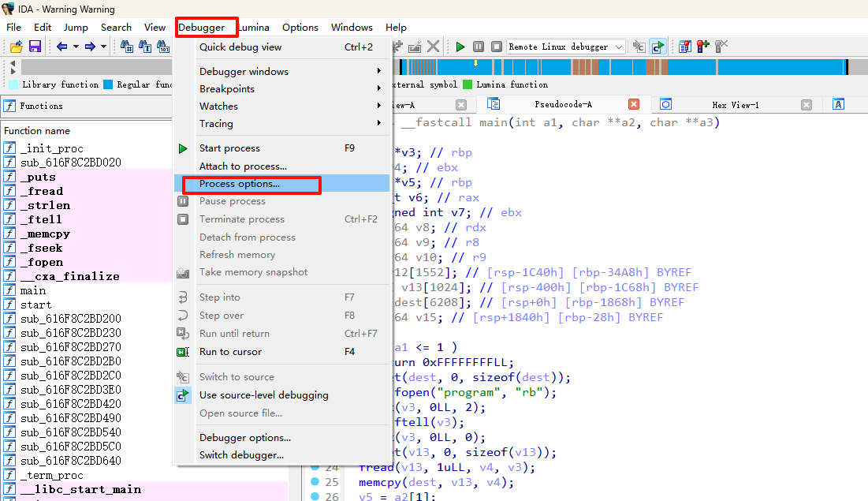
Task: Close the Hex View-1 tab
Action: pyautogui.click(x=807, y=105)
